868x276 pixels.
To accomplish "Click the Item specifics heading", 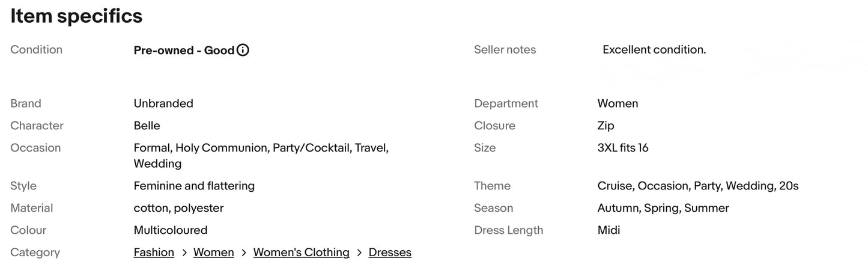I will click(76, 16).
